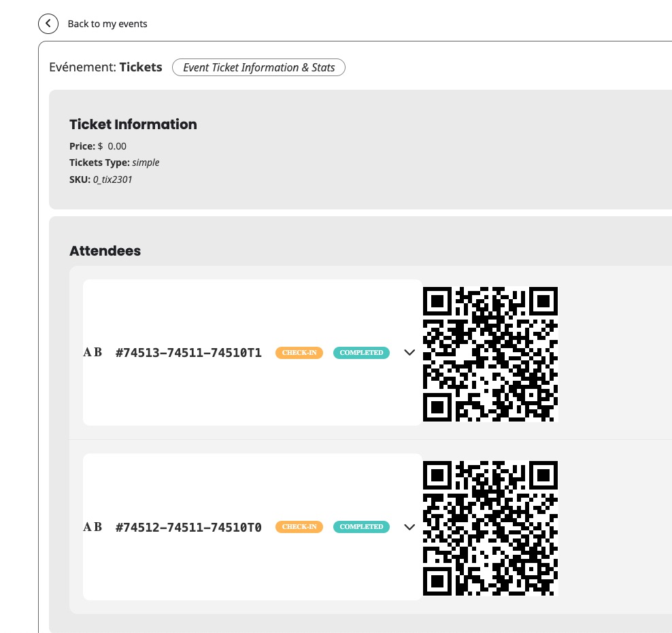Click the AB initials of ticket 74510T1
The image size is (672, 633).
point(93,352)
